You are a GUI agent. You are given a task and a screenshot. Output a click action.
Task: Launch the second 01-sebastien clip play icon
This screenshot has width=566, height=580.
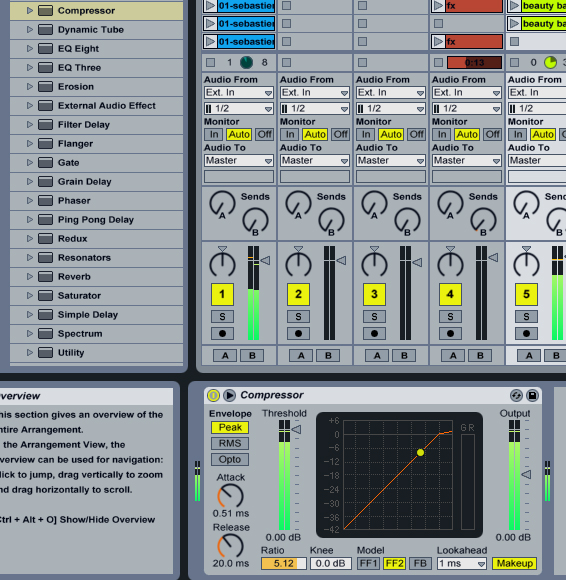210,24
